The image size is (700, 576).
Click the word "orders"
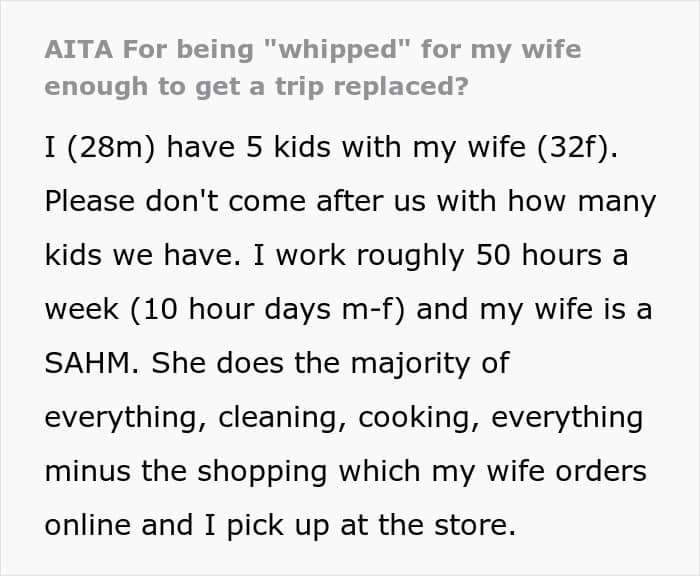[600, 471]
